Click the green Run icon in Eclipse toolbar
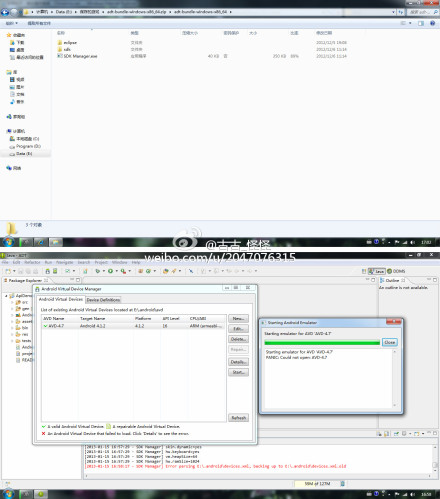 [x=110, y=271]
